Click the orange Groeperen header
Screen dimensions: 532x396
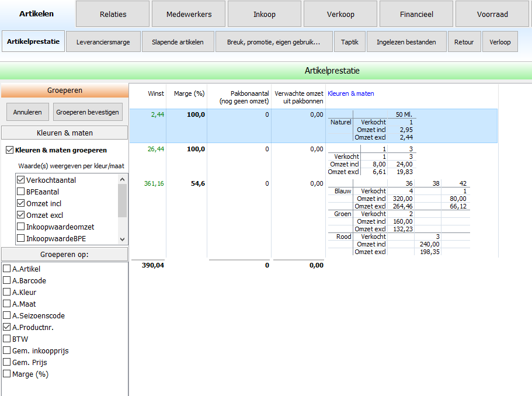click(x=64, y=91)
